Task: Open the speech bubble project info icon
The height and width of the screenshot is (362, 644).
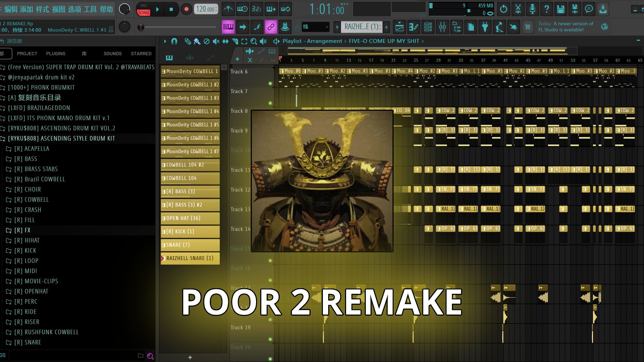Action: click(x=589, y=9)
